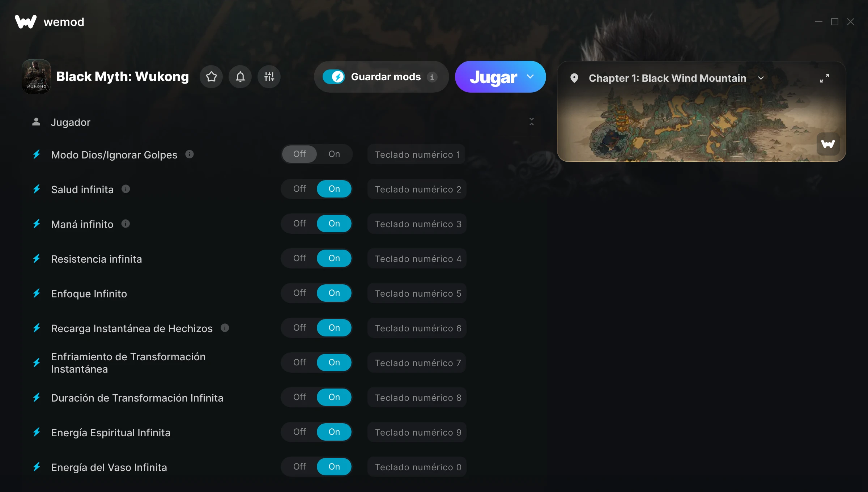
Task: Open mod settings sliders icon
Action: (269, 77)
